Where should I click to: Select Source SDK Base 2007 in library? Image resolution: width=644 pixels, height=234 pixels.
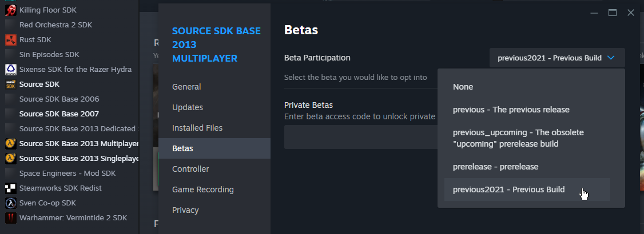point(59,114)
